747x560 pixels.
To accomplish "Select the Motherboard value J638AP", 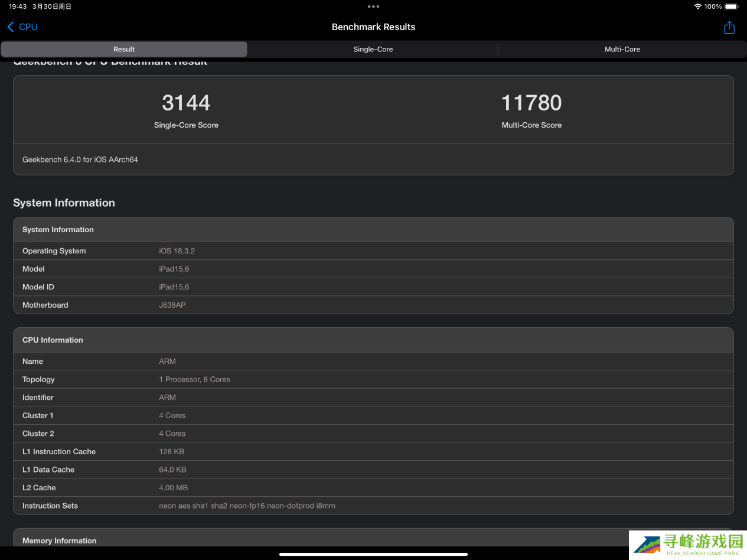I will click(x=172, y=305).
